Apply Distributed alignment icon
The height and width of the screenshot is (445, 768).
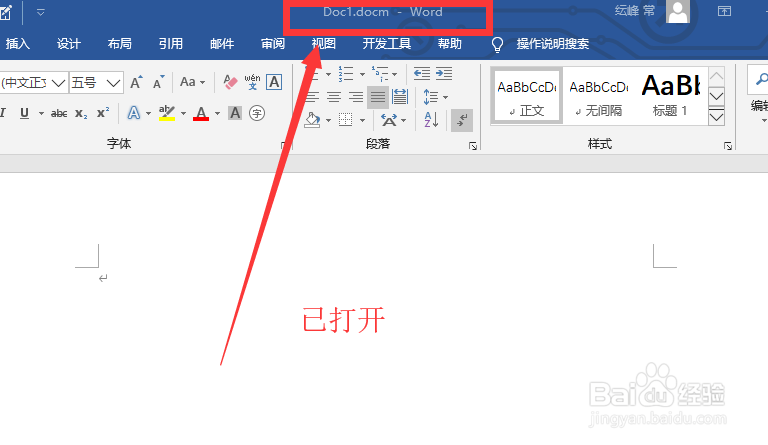pyautogui.click(x=400, y=97)
